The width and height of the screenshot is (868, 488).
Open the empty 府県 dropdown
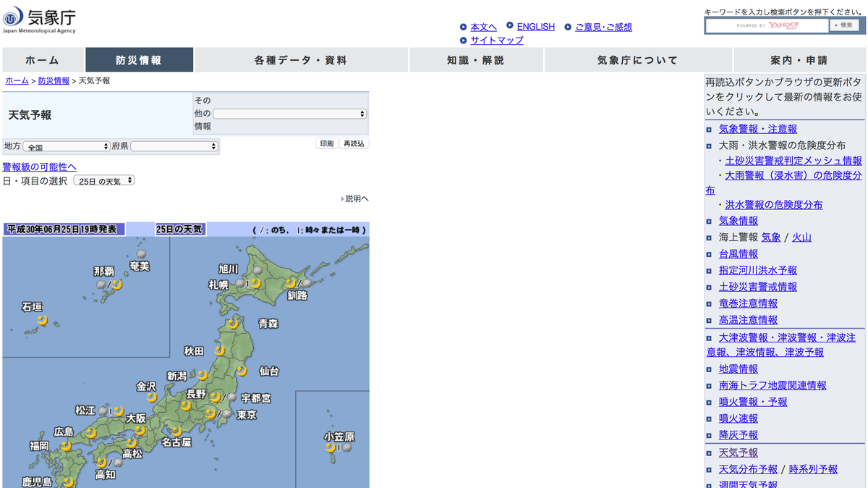174,147
